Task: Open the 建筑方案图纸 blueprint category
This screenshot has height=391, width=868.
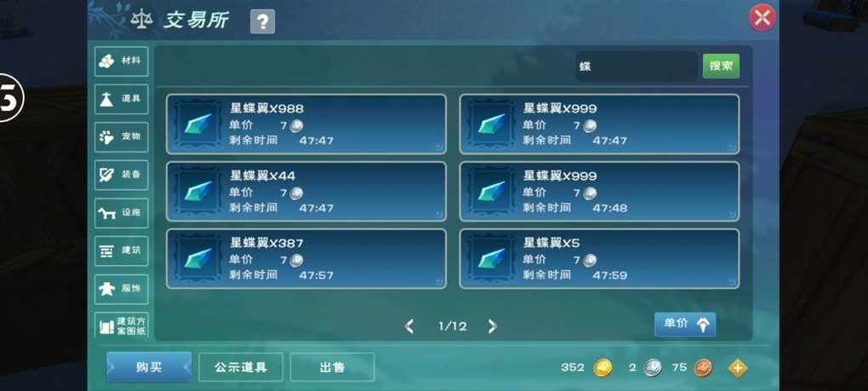Action: pyautogui.click(x=121, y=325)
